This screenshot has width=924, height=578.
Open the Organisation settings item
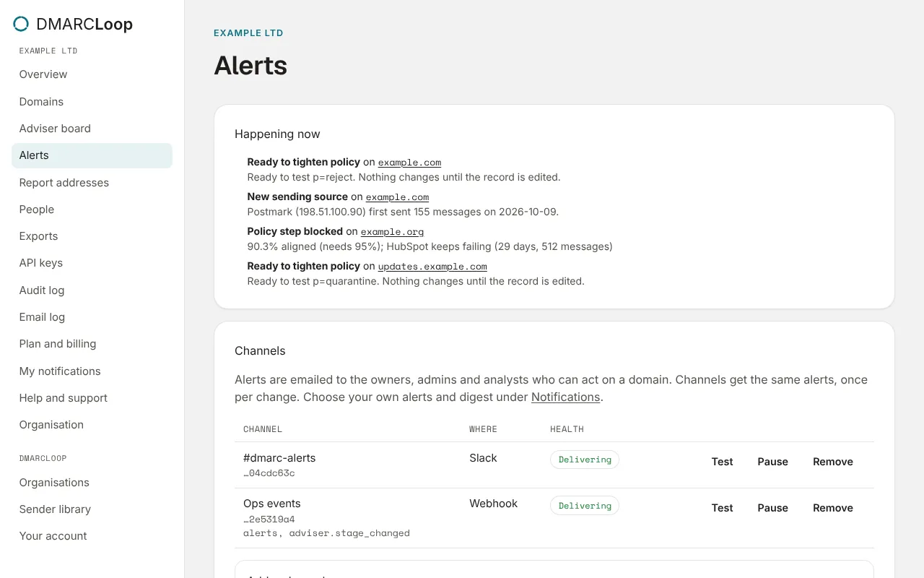pos(92,425)
